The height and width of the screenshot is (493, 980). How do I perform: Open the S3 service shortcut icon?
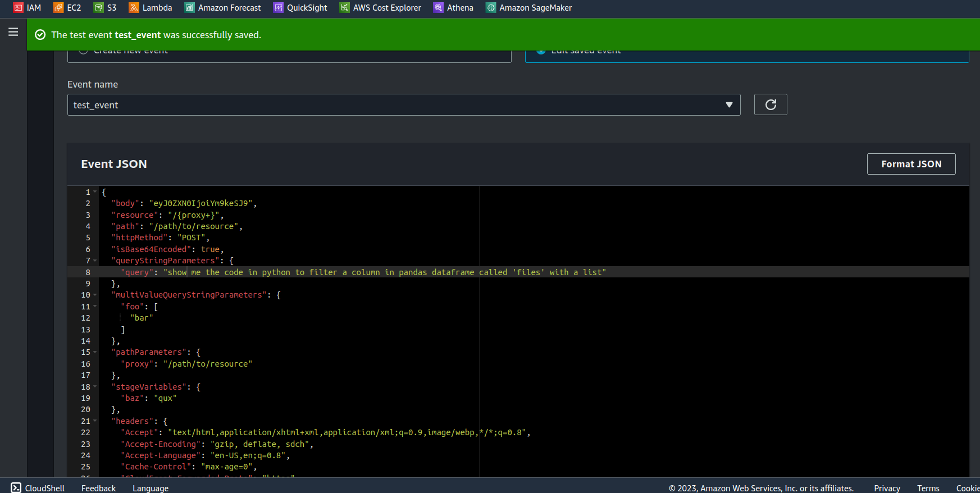[x=99, y=8]
